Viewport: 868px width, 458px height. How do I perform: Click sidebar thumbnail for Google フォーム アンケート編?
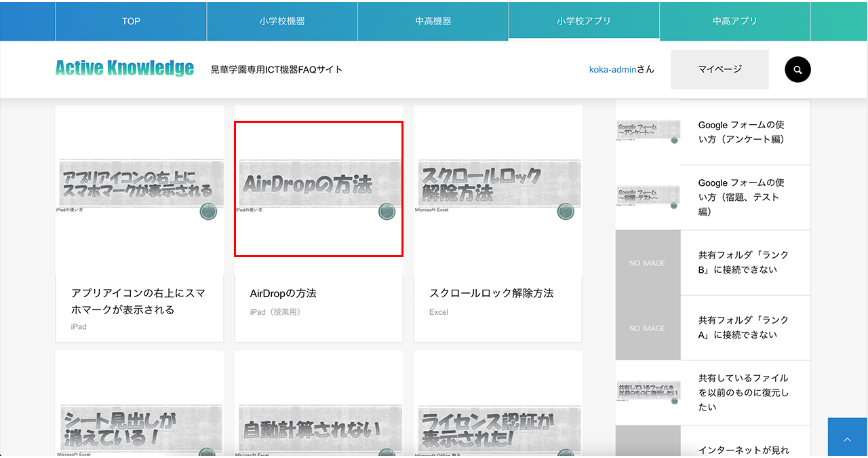(x=648, y=132)
